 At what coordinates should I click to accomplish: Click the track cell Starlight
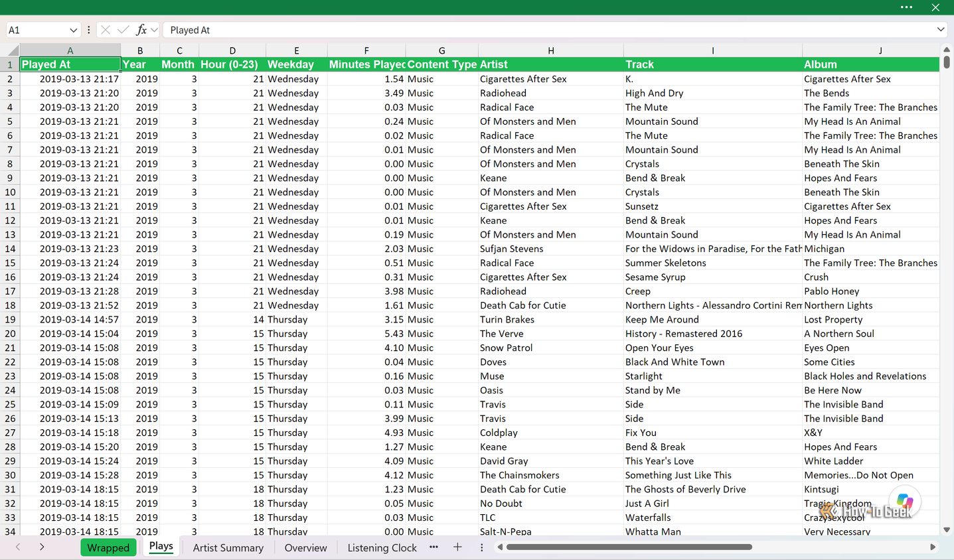[713, 376]
